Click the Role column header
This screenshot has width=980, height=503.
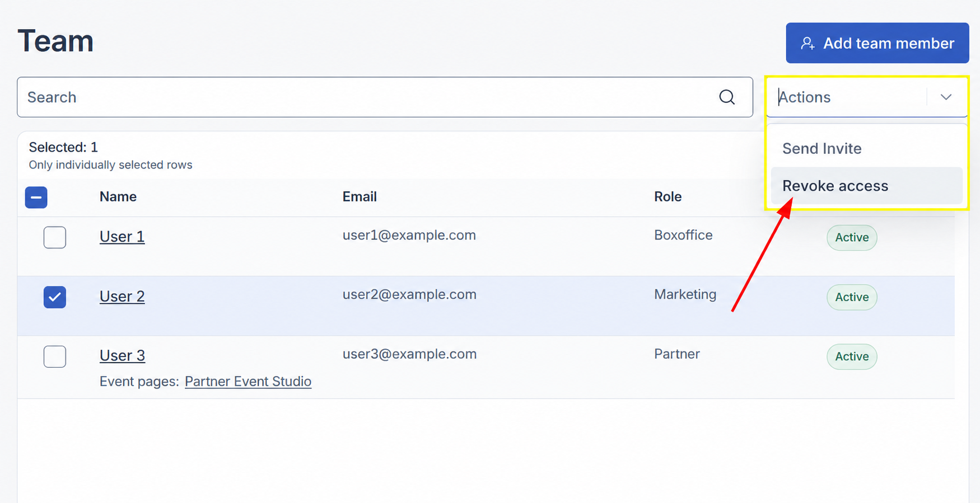tap(668, 196)
